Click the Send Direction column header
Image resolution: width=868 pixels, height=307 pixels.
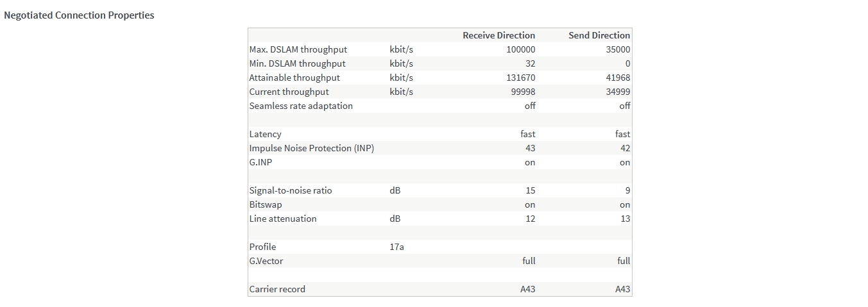[599, 35]
